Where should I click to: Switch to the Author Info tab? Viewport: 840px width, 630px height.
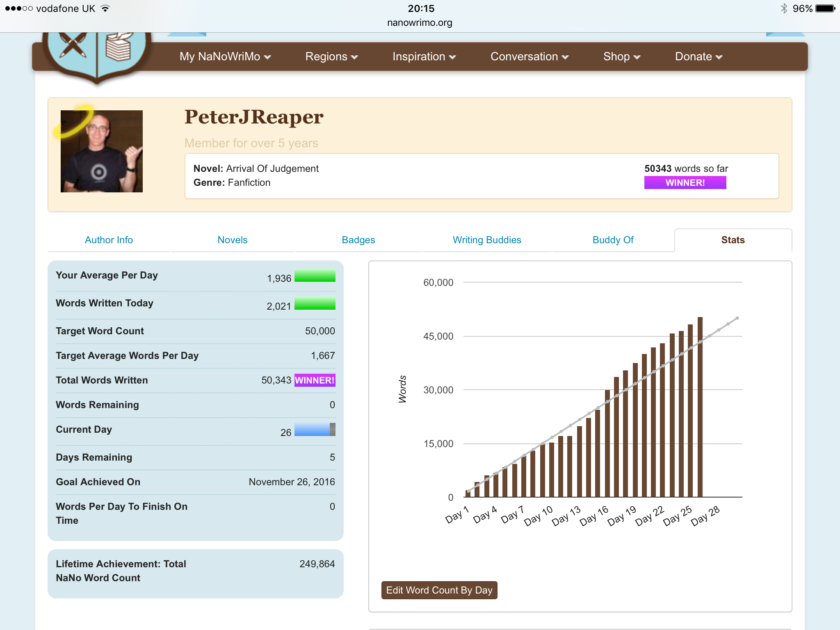click(x=109, y=240)
